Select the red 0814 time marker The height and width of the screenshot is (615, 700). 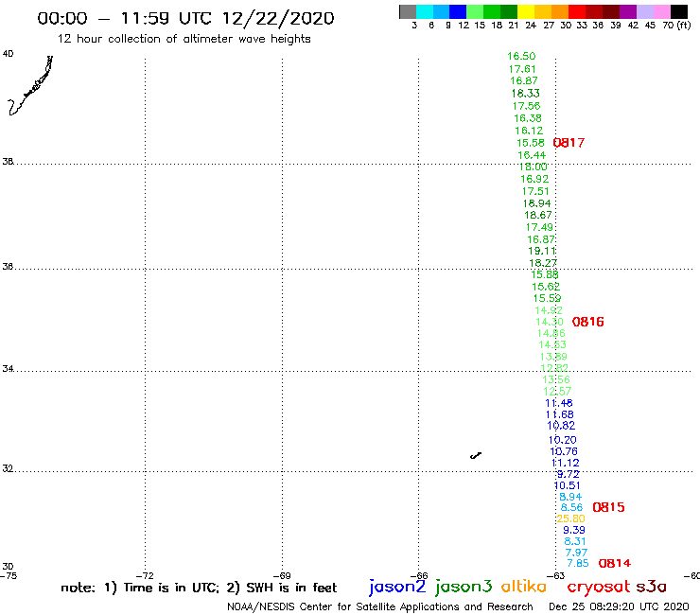tap(615, 563)
